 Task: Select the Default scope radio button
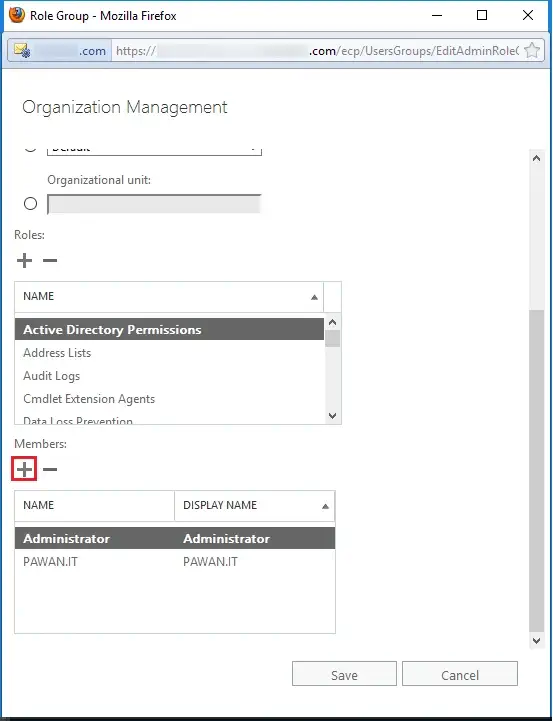pyautogui.click(x=30, y=148)
